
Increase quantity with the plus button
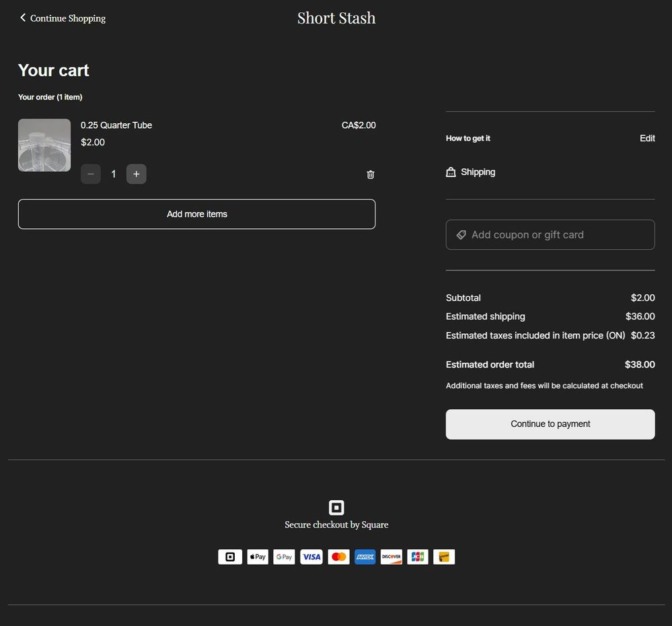(136, 174)
